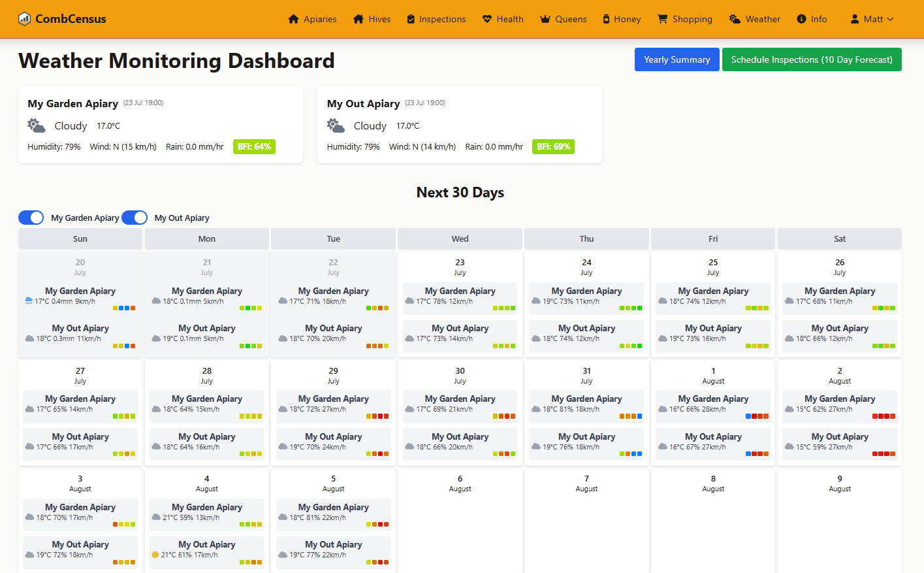Image resolution: width=924 pixels, height=573 pixels.
Task: Toggle off My Garden Apiary switch
Action: [31, 218]
